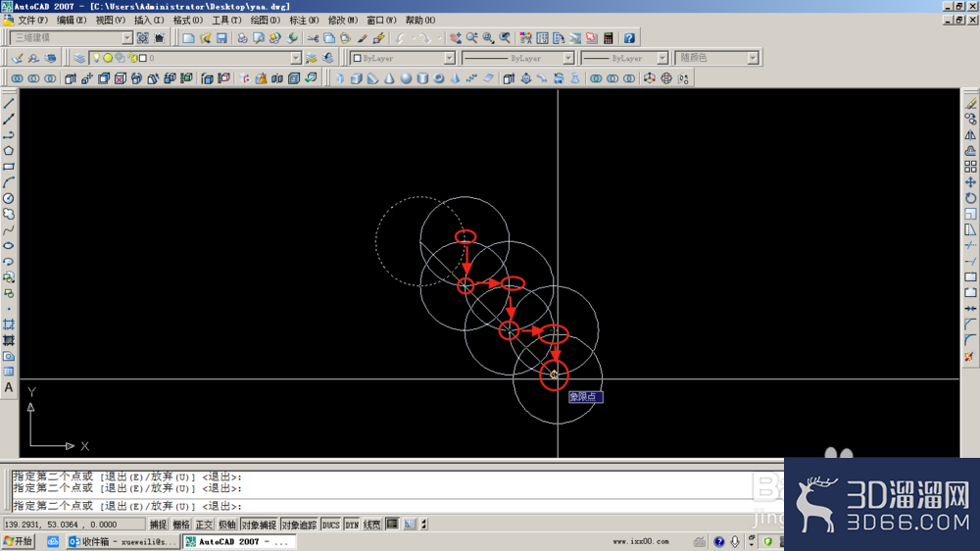Viewport: 980px width, 551px height.
Task: Select the Rotate modify tool
Action: pyautogui.click(x=970, y=198)
